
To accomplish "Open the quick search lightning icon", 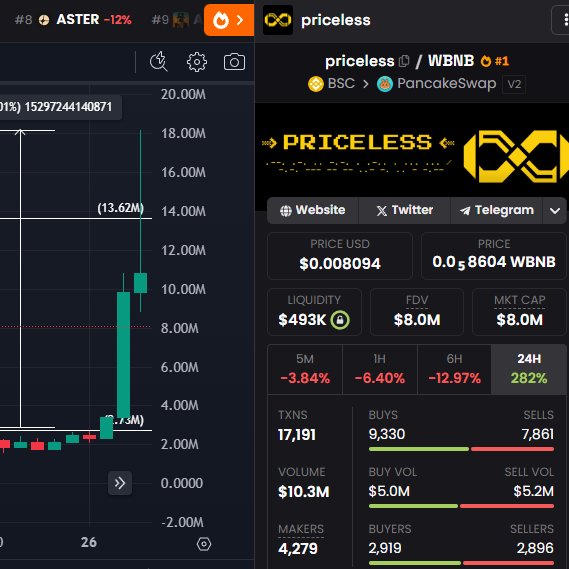I will pos(159,61).
